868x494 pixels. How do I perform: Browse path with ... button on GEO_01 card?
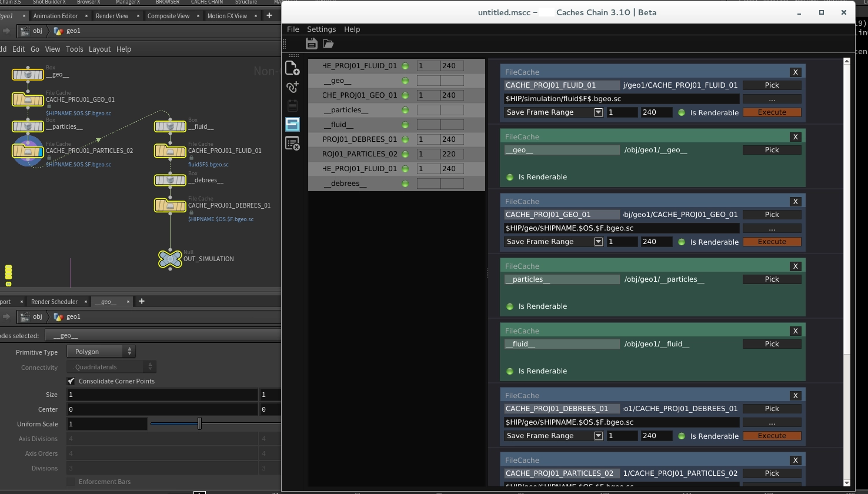(x=772, y=228)
